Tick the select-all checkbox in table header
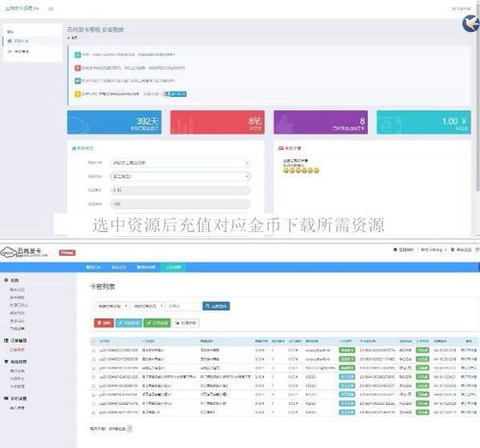 tap(94, 342)
